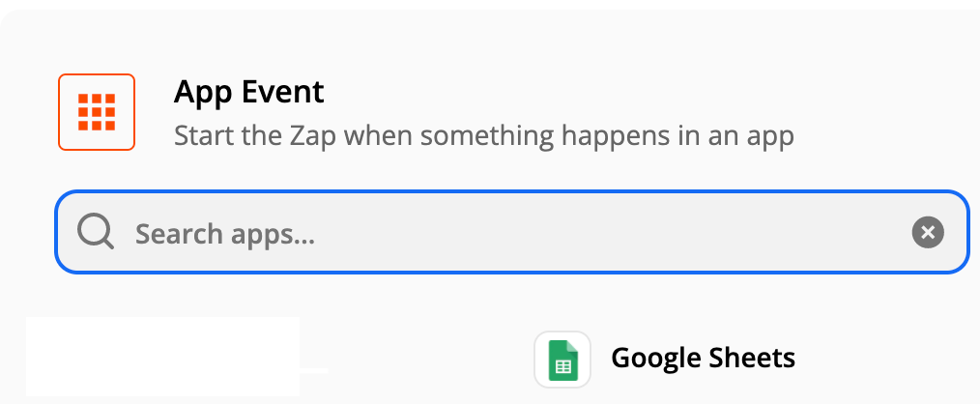Click the App Event heading
980x404 pixels.
249,93
